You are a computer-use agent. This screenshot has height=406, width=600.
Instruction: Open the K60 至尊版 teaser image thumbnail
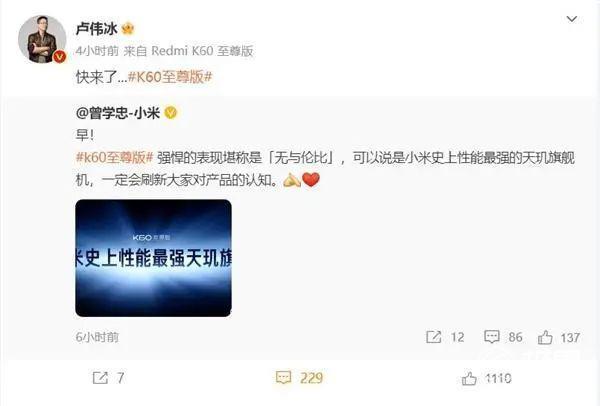click(x=153, y=258)
